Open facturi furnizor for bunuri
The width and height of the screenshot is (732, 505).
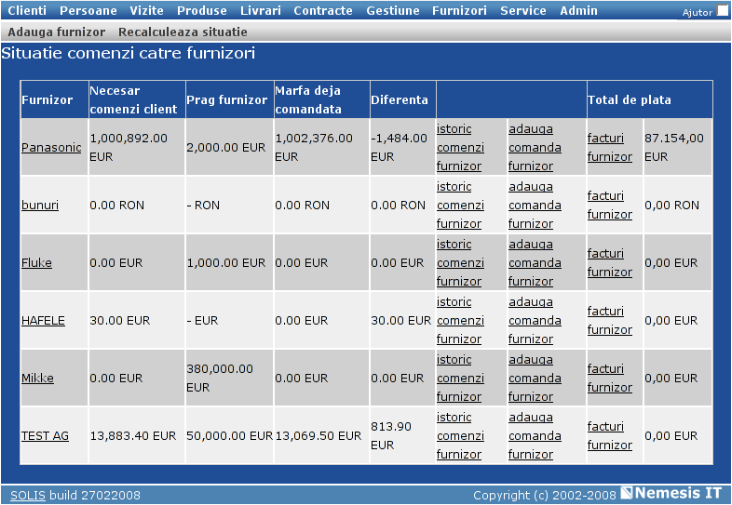pyautogui.click(x=610, y=205)
